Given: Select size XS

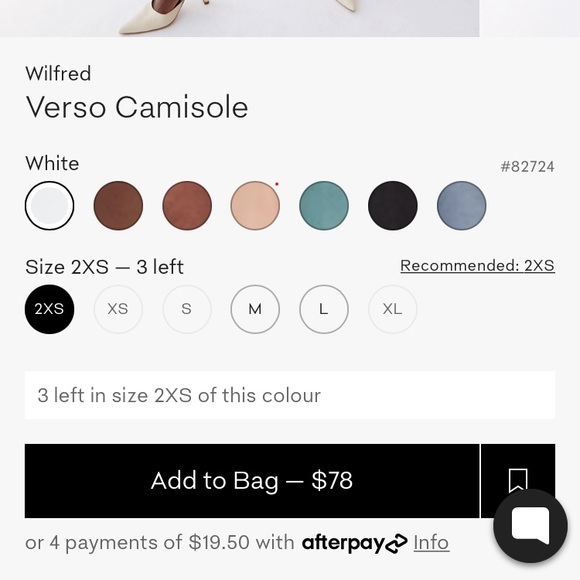Looking at the screenshot, I should pos(118,309).
